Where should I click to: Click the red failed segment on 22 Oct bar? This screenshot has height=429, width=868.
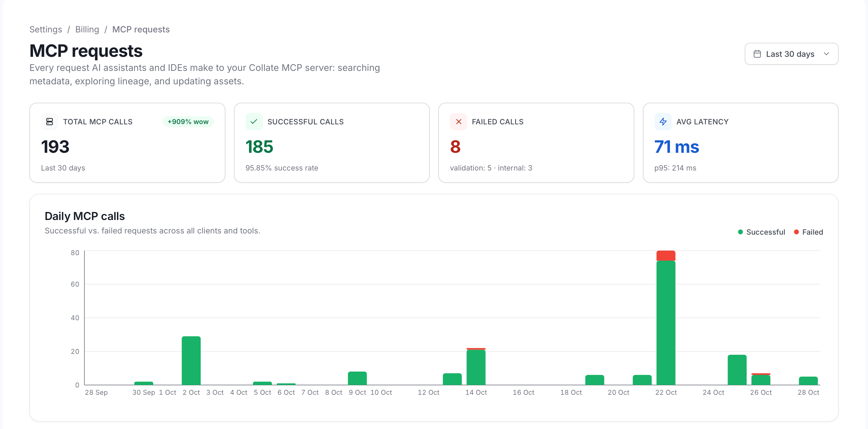(x=666, y=255)
